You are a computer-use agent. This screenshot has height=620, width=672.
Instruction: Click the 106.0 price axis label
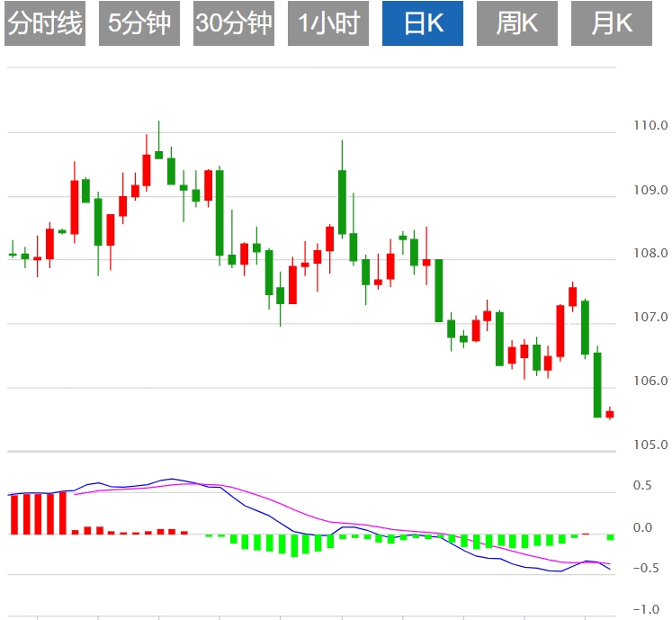pos(650,381)
